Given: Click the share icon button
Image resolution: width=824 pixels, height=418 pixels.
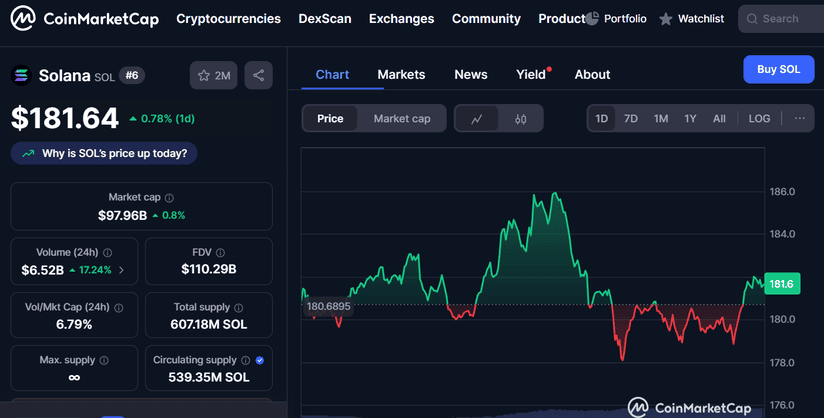Looking at the screenshot, I should 259,75.
